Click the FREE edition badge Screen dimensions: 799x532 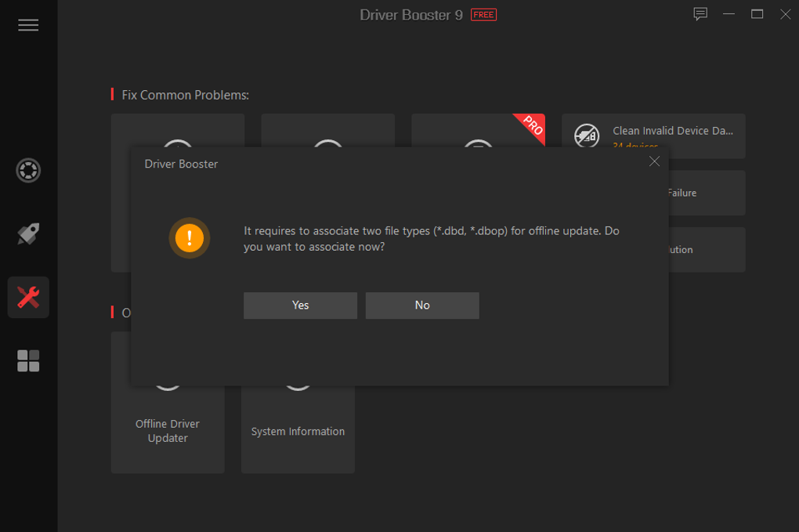click(483, 15)
